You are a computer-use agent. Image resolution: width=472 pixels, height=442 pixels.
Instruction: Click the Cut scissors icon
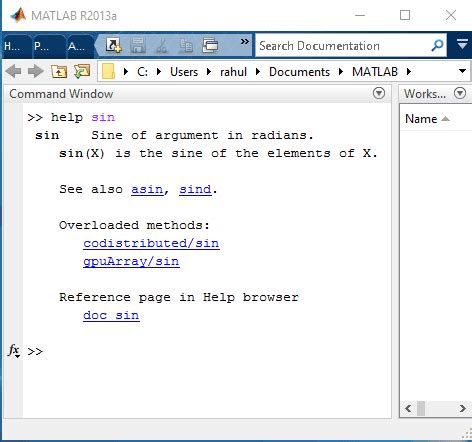click(162, 46)
